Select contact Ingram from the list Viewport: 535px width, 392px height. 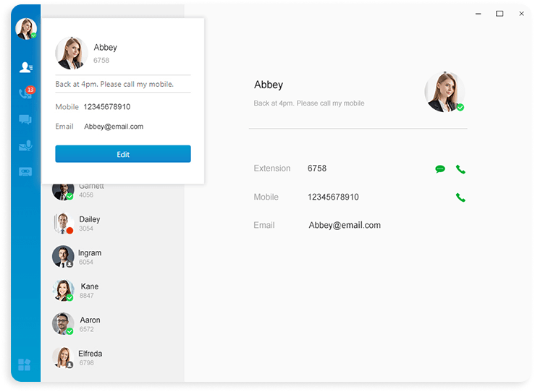tap(89, 257)
